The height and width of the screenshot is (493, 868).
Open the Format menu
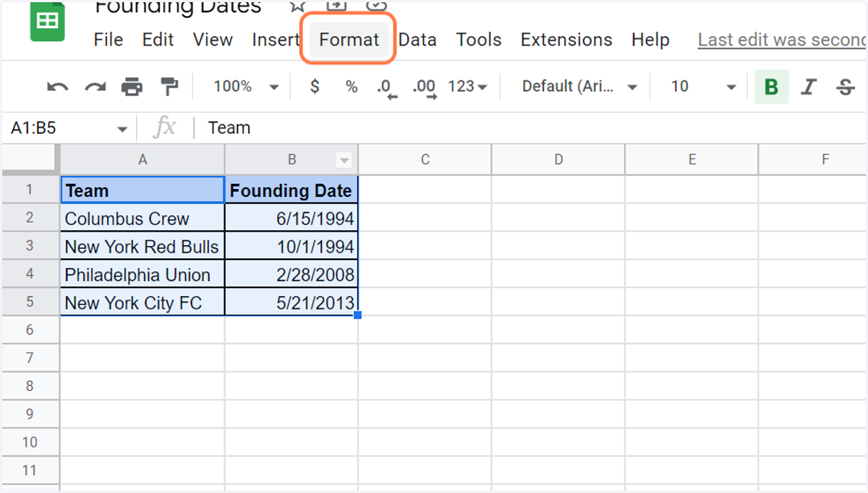pos(349,40)
